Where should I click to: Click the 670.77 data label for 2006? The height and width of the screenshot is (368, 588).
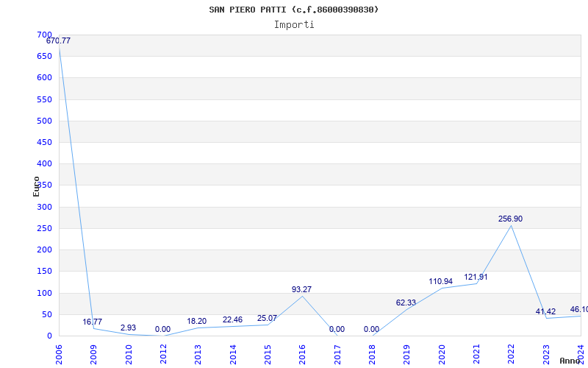[x=58, y=40]
